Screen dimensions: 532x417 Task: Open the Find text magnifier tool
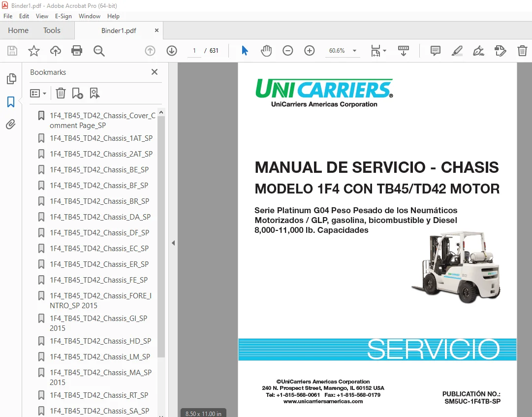(99, 51)
